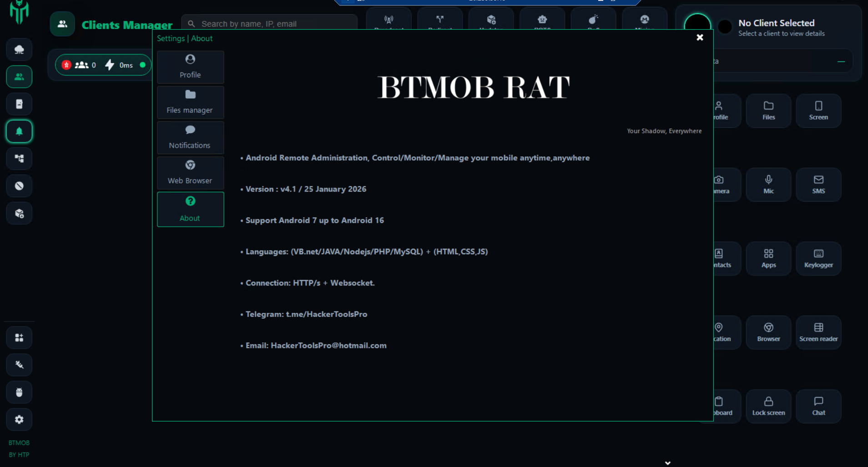The image size is (868, 467).
Task: Collapse the client data section with minus
Action: coord(841,61)
